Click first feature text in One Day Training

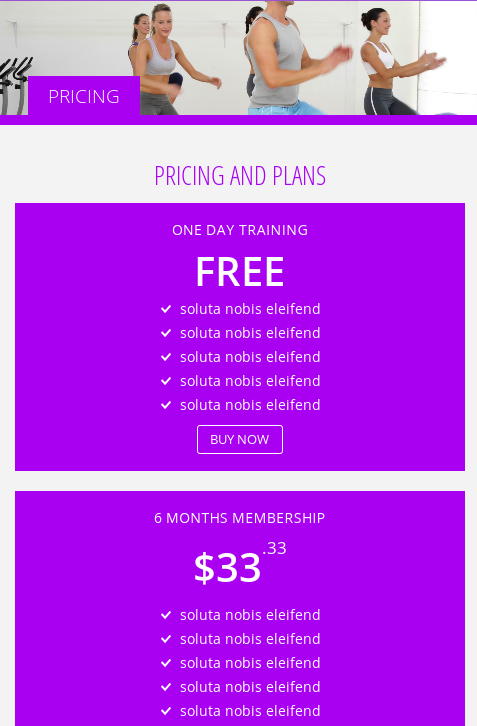250,309
